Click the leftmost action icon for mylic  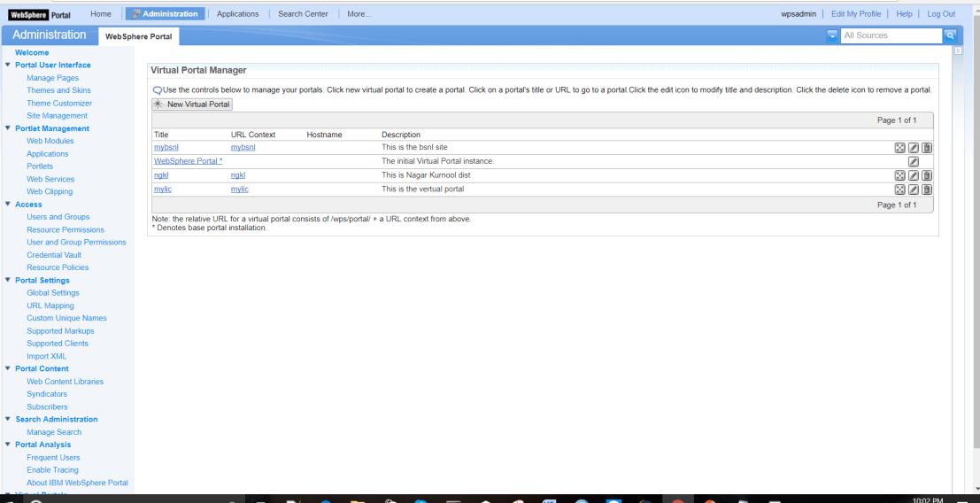pyautogui.click(x=899, y=190)
